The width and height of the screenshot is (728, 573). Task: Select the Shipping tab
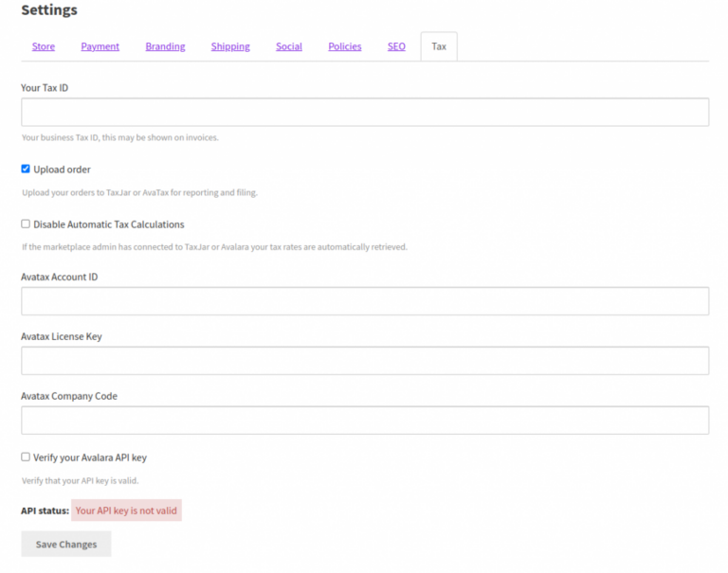[230, 46]
